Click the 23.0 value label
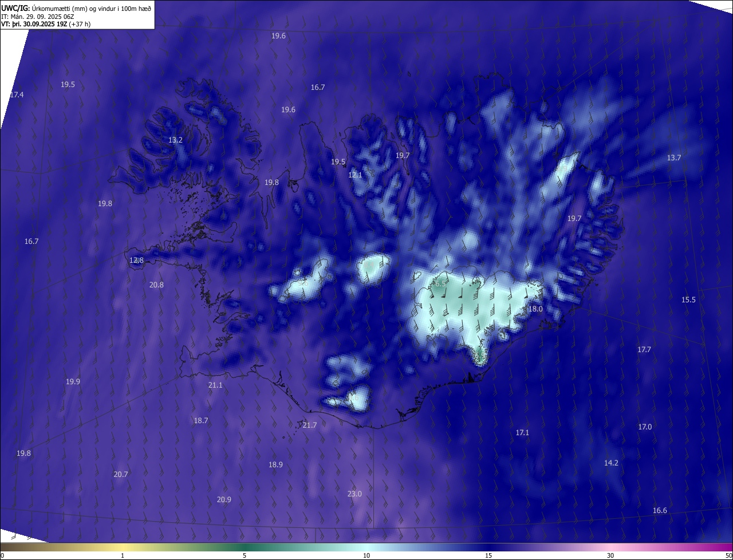The height and width of the screenshot is (560, 733). pos(354,494)
